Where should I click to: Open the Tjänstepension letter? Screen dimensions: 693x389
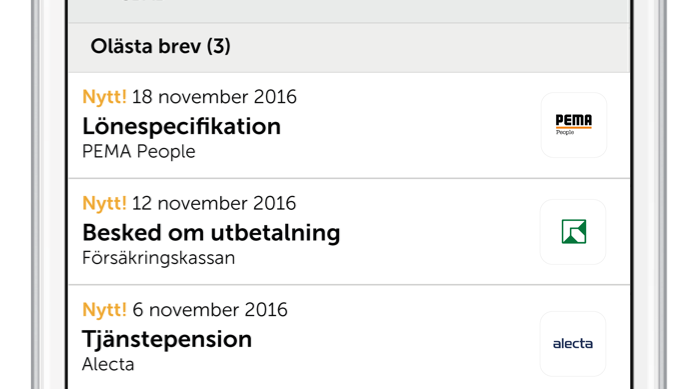pyautogui.click(x=167, y=339)
